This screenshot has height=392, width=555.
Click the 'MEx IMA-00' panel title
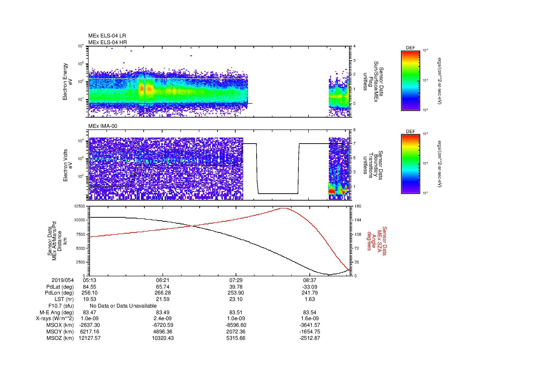coord(103,126)
